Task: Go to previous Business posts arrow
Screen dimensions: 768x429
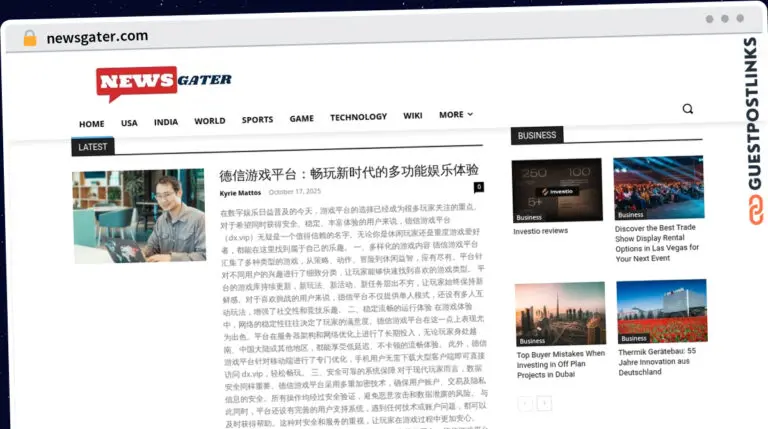Action: click(x=526, y=404)
